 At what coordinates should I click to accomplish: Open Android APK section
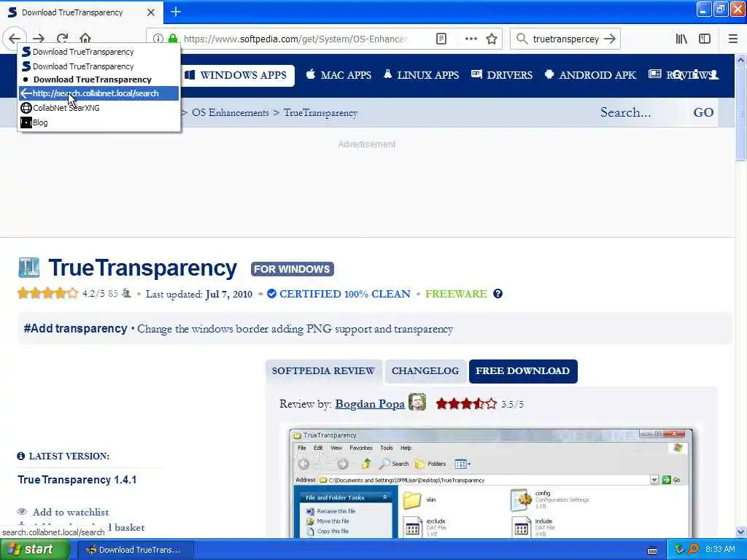(590, 75)
